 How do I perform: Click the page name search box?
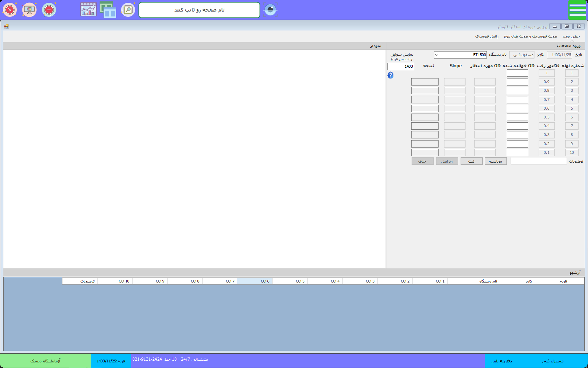199,10
